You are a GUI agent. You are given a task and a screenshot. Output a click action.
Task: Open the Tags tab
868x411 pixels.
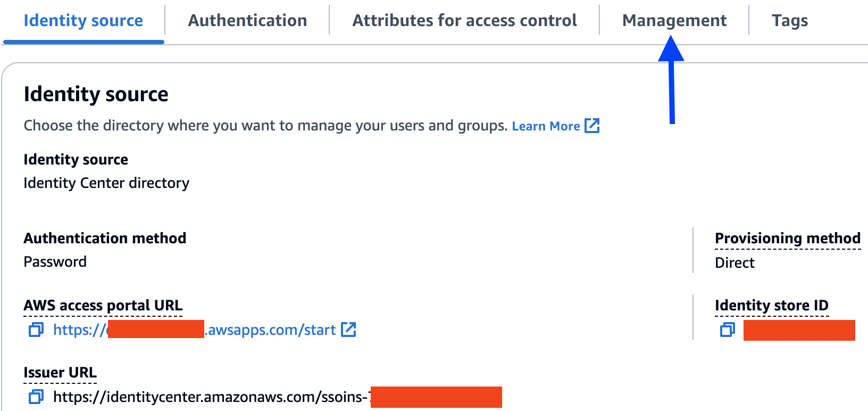click(x=790, y=21)
